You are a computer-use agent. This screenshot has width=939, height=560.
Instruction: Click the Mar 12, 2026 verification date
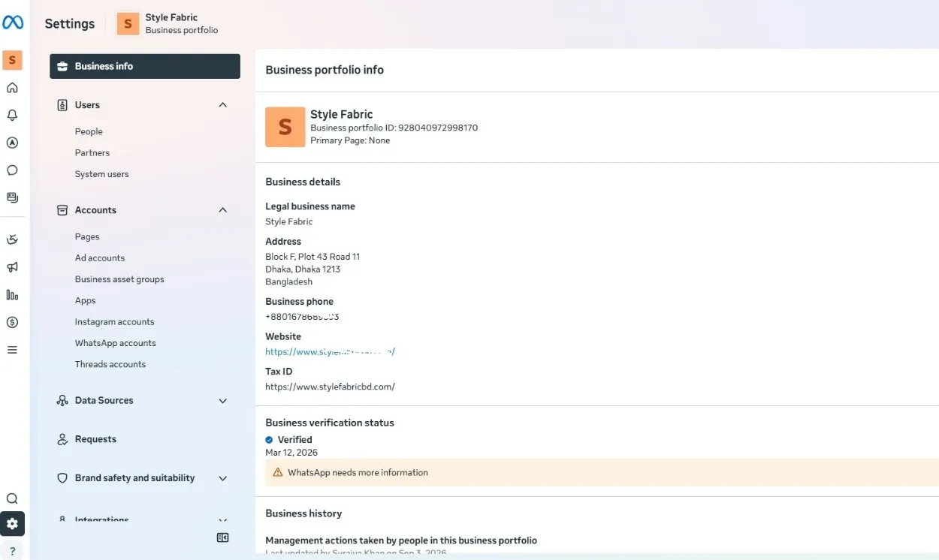[291, 453]
